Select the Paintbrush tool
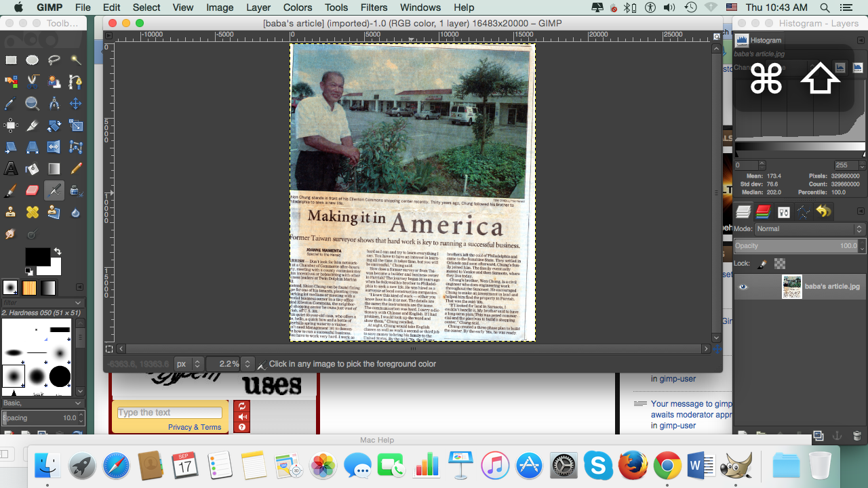Image resolution: width=868 pixels, height=488 pixels. coord(11,190)
